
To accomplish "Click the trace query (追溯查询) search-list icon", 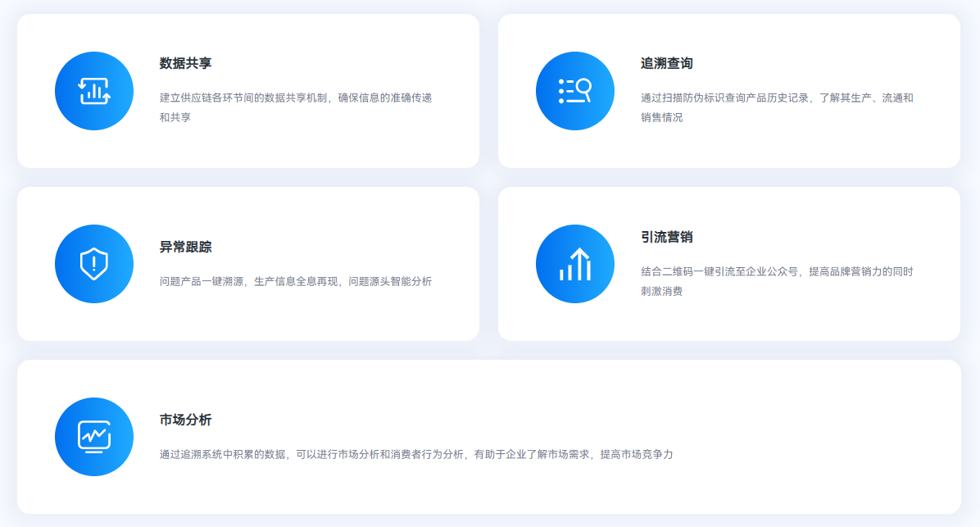I will (x=575, y=91).
